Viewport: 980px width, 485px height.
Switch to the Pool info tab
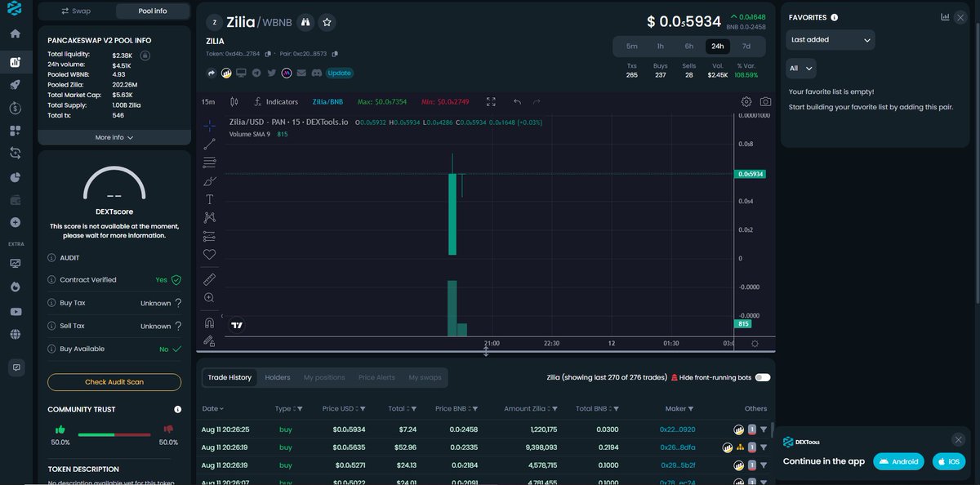click(x=153, y=11)
